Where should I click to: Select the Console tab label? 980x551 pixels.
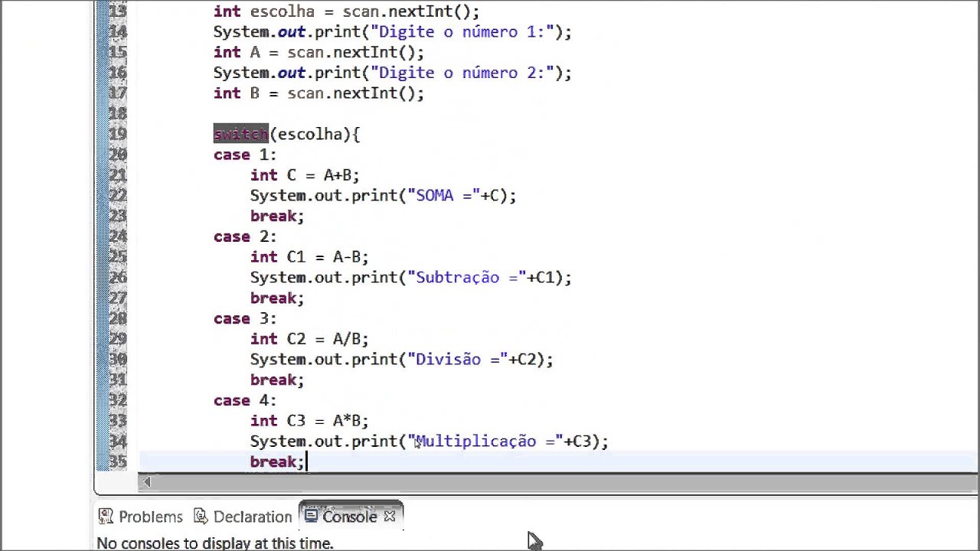349,517
